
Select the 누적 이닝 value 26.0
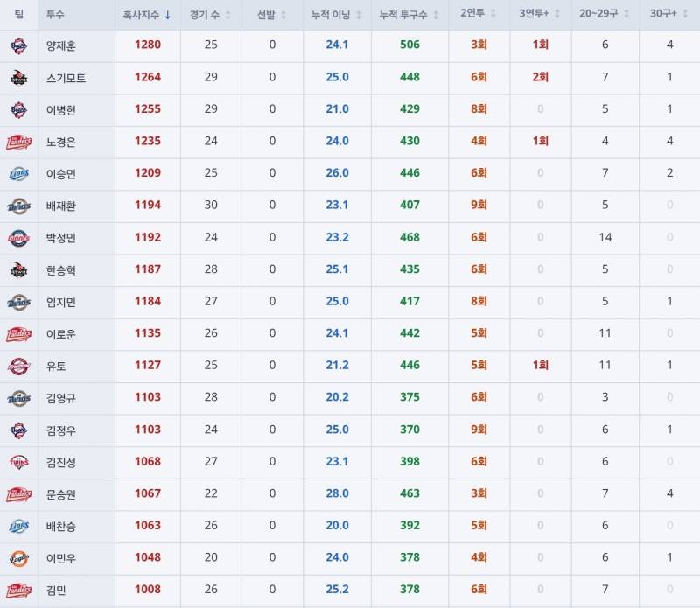[337, 172]
